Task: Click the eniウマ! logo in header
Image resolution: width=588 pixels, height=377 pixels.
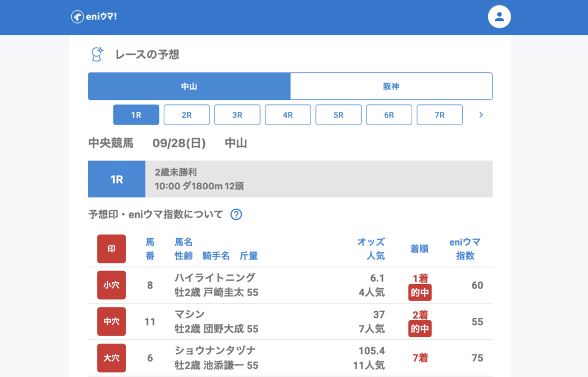Action: point(94,17)
